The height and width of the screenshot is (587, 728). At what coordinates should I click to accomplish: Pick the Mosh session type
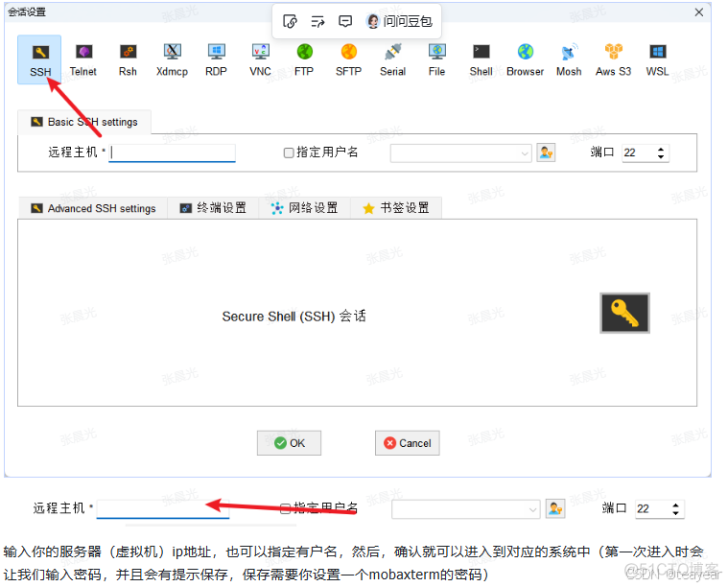[x=569, y=59]
